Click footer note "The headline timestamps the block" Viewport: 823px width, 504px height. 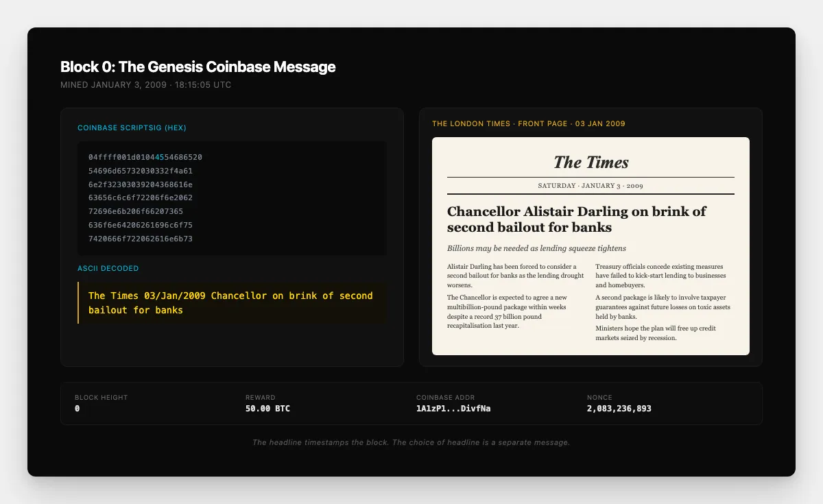(x=411, y=442)
